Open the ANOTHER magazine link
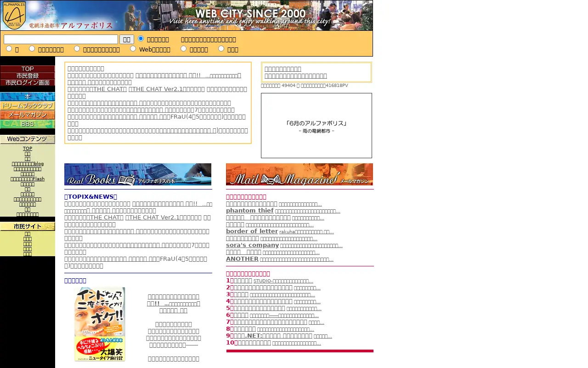Image resolution: width=588 pixels, height=368 pixels. pos(242,259)
